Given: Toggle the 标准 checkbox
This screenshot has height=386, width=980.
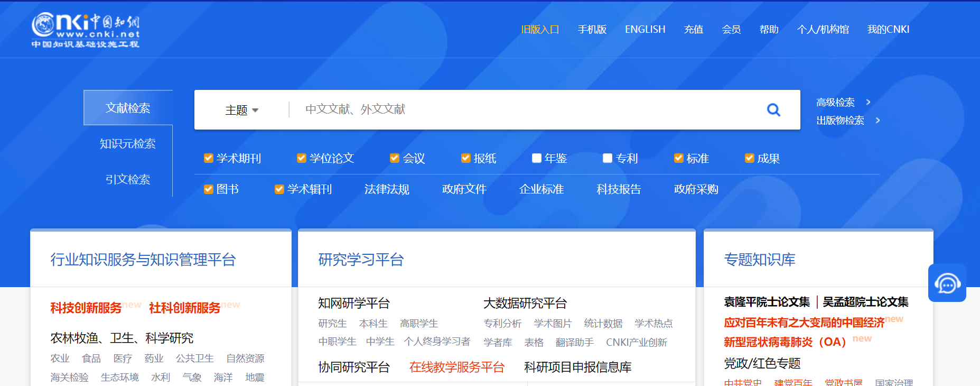Looking at the screenshot, I should [x=679, y=158].
